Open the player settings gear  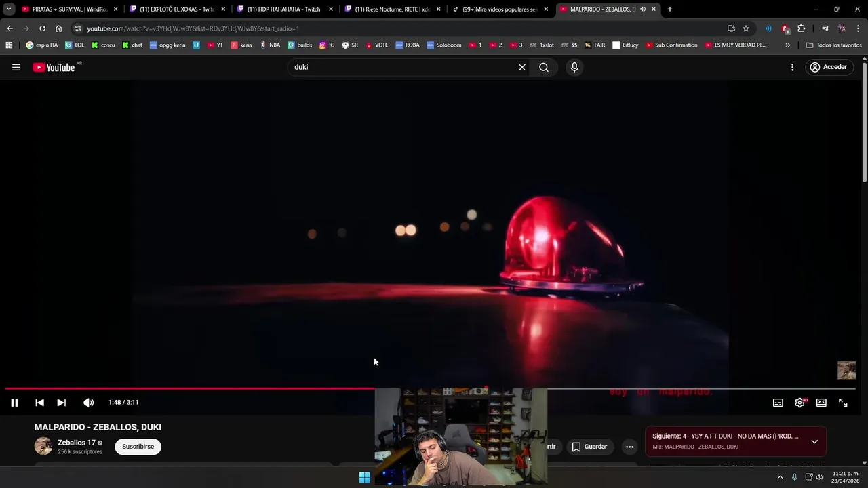click(x=800, y=403)
